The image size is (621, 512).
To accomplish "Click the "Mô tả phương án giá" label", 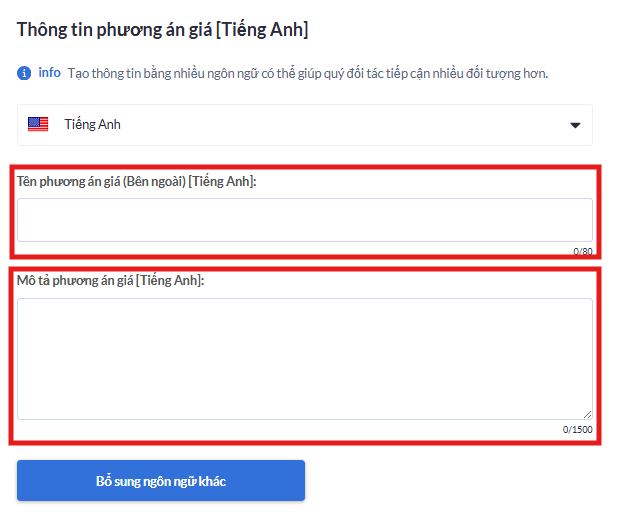I will 75,280.
